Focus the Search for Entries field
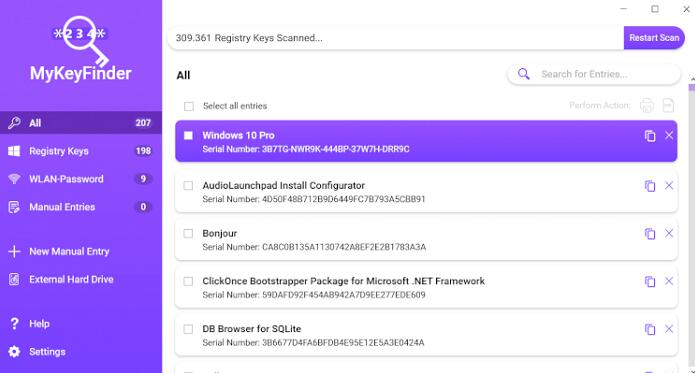Screen dimensions: 695x373 [593, 74]
